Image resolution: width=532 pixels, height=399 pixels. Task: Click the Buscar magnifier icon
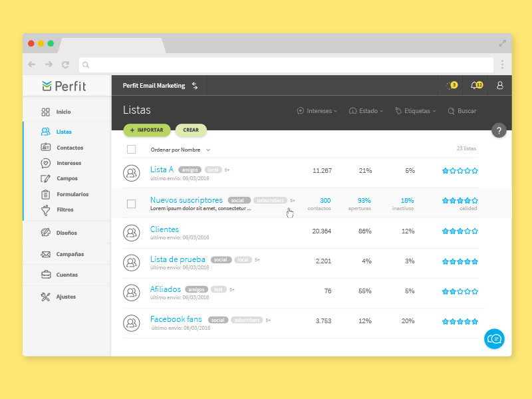click(451, 111)
